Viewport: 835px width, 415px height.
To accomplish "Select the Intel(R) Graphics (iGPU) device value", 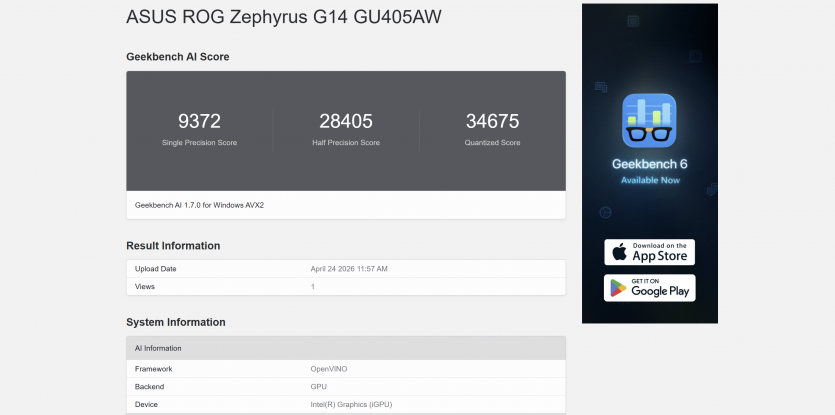I will coord(351,404).
